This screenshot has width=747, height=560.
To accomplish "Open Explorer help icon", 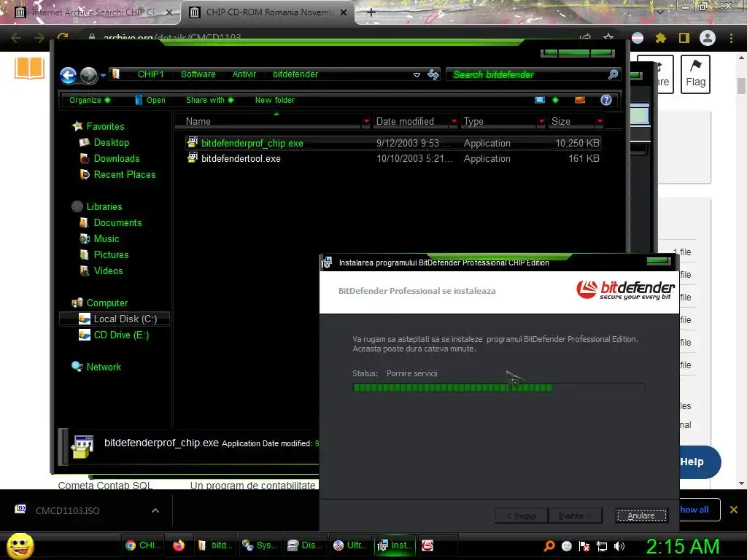I will pos(606,100).
